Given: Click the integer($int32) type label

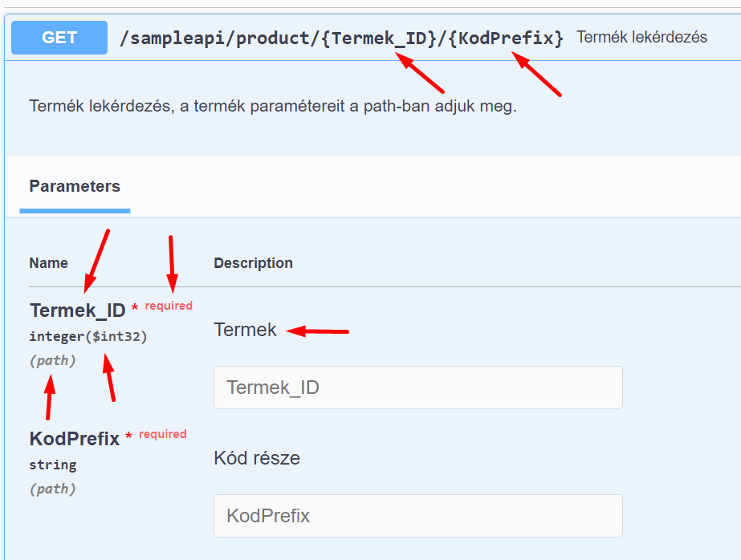Looking at the screenshot, I should click(x=88, y=336).
